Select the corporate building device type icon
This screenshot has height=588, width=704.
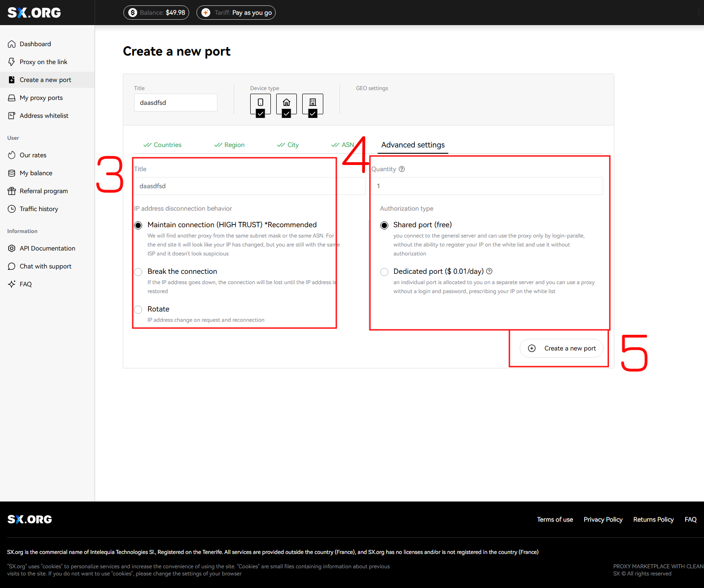pos(313,103)
